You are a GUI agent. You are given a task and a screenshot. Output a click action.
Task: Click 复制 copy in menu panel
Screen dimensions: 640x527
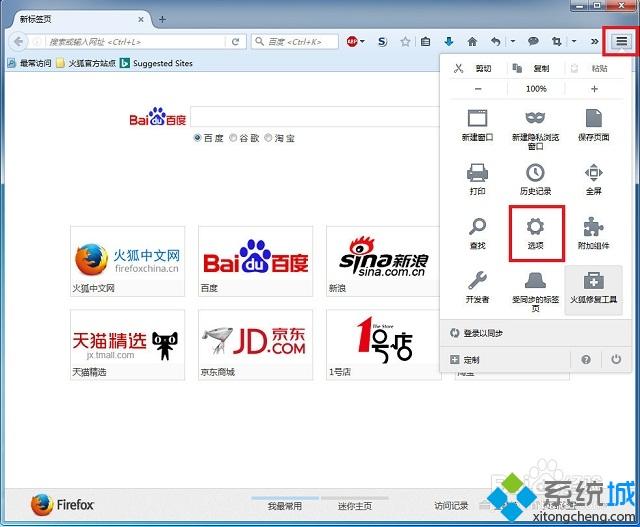tap(531, 69)
